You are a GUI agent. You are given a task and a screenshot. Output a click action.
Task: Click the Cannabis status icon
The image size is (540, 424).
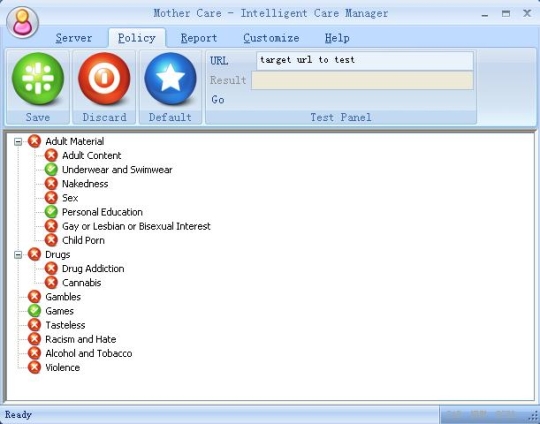(51, 282)
